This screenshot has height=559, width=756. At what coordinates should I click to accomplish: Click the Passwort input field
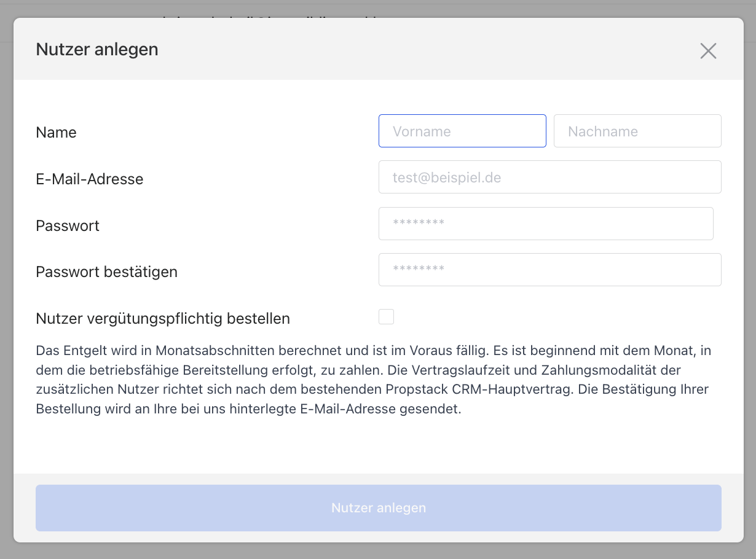coord(546,224)
